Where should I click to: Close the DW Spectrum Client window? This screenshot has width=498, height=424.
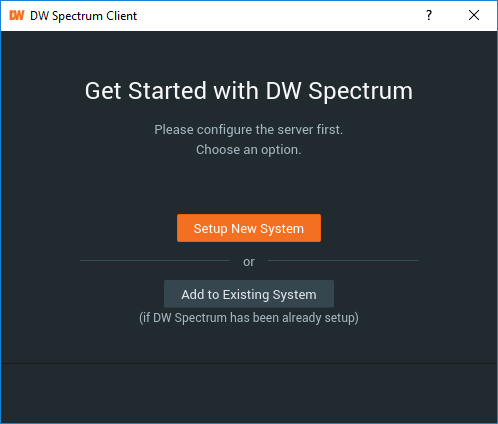pyautogui.click(x=474, y=15)
